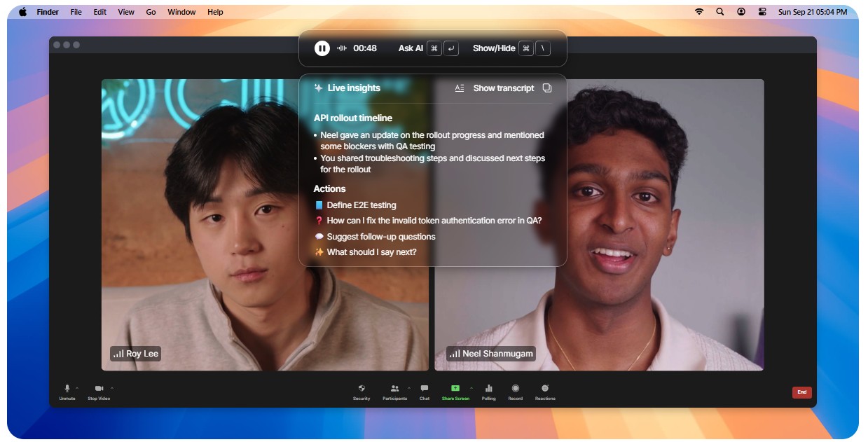Expand audio options arrow next to Unmute
This screenshot has height=442, width=868.
click(77, 387)
